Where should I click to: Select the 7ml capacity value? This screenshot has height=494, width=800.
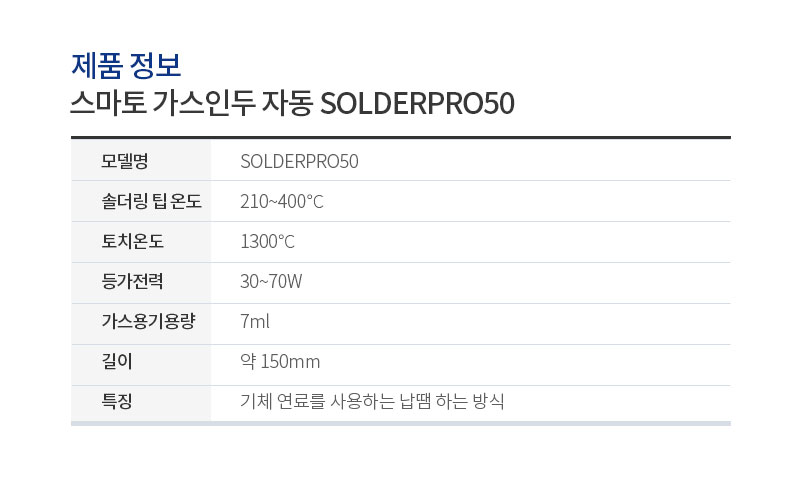coord(255,322)
